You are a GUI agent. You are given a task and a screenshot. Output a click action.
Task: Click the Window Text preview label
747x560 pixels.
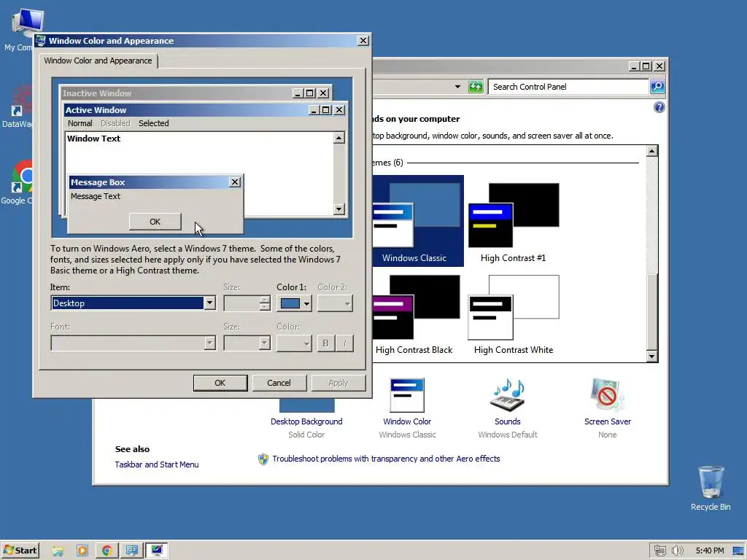pyautogui.click(x=94, y=139)
